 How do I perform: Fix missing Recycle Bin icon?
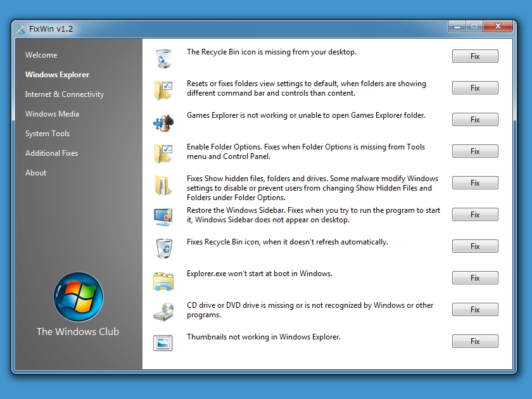coord(475,56)
